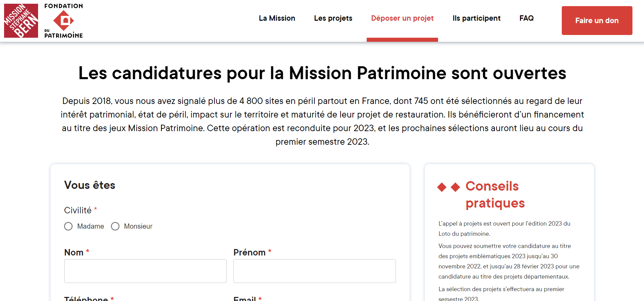Click the Monsieur label text
Screen dimensions: 644x301
[138, 226]
